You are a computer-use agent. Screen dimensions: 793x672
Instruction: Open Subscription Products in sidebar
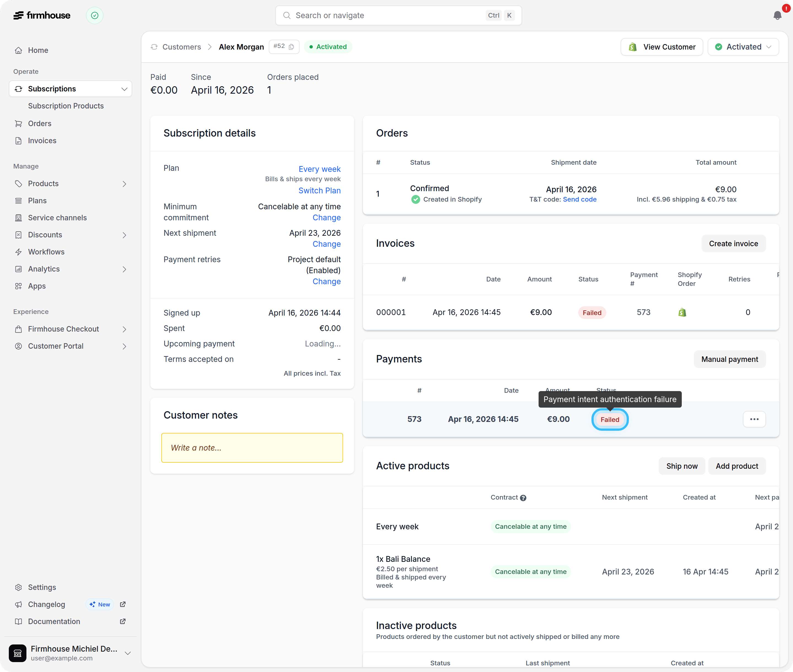tap(66, 106)
